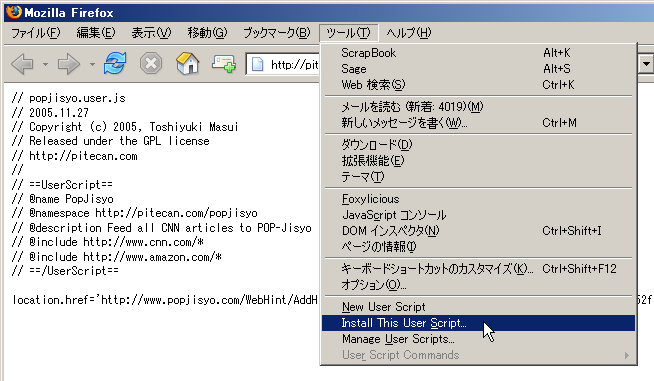Click the // popjisyo.user.js comment line
This screenshot has height=381, width=654.
69,98
